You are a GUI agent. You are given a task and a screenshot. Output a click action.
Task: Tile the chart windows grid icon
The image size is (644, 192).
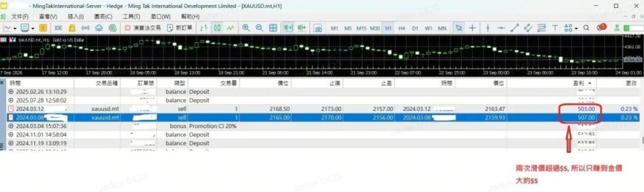coord(273,28)
